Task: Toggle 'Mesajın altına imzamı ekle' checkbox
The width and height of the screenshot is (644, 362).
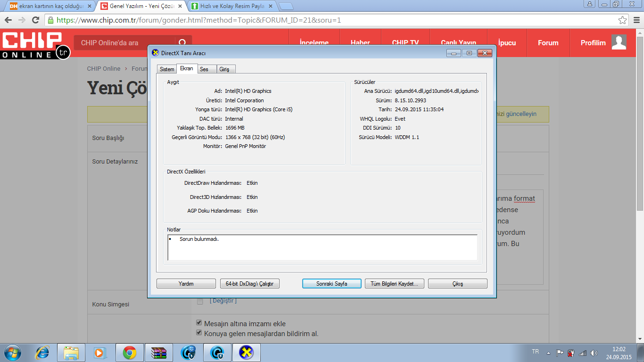Action: point(199,323)
